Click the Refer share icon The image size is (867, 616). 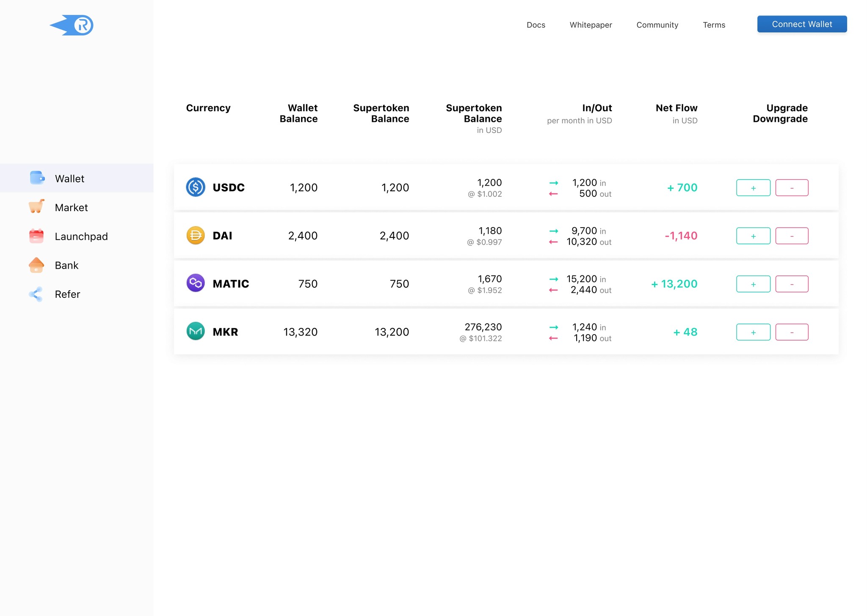pos(36,294)
